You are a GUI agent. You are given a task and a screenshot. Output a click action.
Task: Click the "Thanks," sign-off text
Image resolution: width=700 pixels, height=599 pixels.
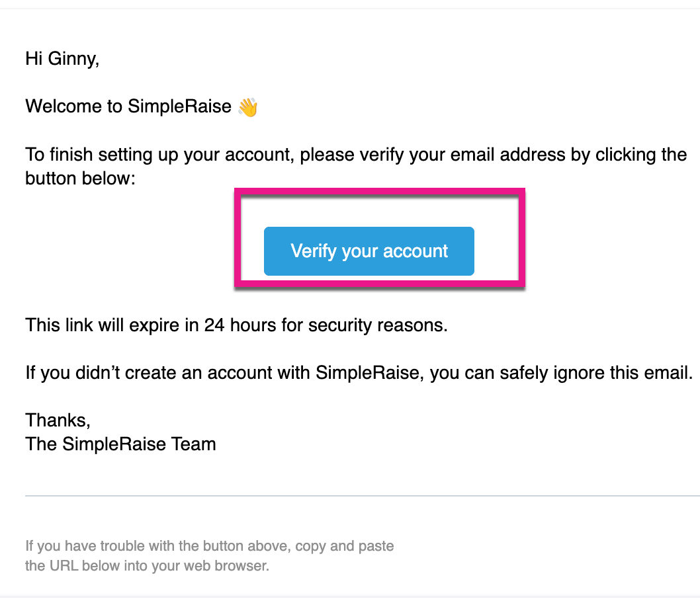pyautogui.click(x=58, y=420)
